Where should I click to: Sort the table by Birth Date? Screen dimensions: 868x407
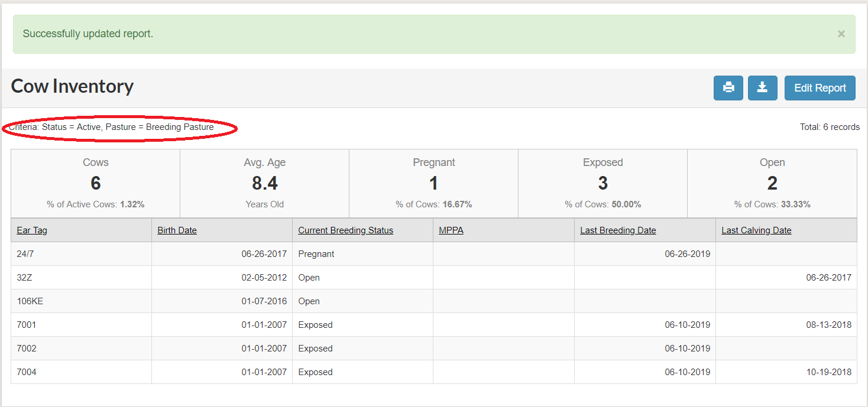coord(177,230)
